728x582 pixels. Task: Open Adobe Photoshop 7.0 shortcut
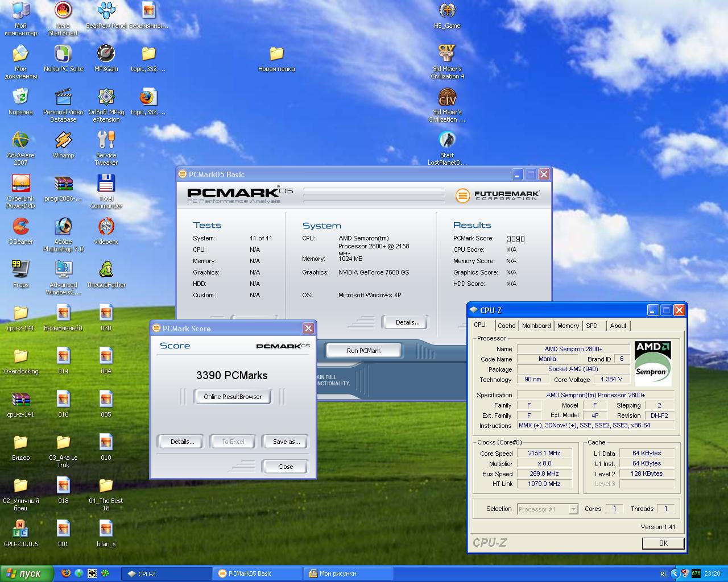click(x=63, y=234)
